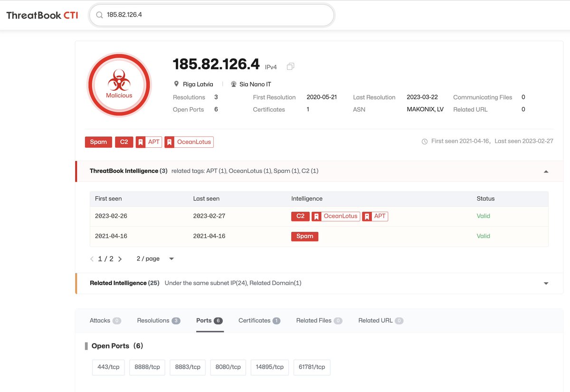Click the C2 tag in the intelligence table
The width and height of the screenshot is (570, 392).
pos(300,216)
